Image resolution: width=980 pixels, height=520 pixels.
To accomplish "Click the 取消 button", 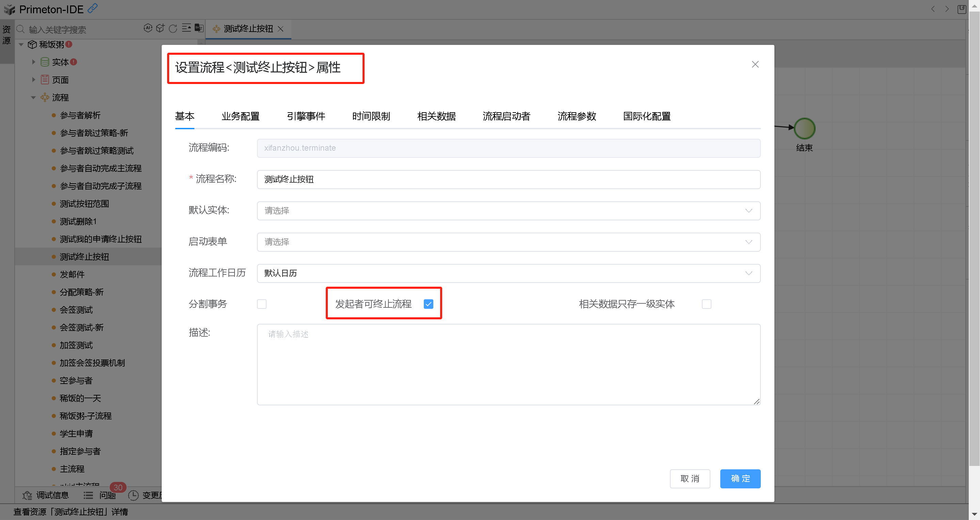I will pyautogui.click(x=690, y=478).
